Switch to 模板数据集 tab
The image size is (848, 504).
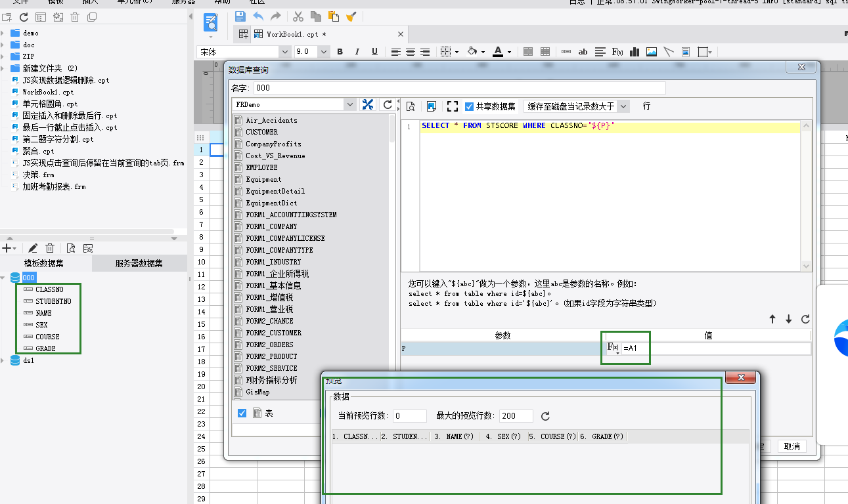44,263
